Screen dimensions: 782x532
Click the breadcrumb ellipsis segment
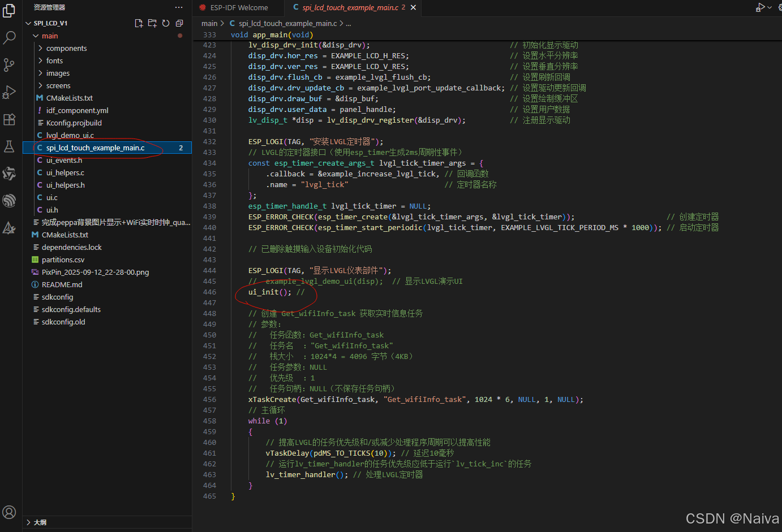[349, 23]
